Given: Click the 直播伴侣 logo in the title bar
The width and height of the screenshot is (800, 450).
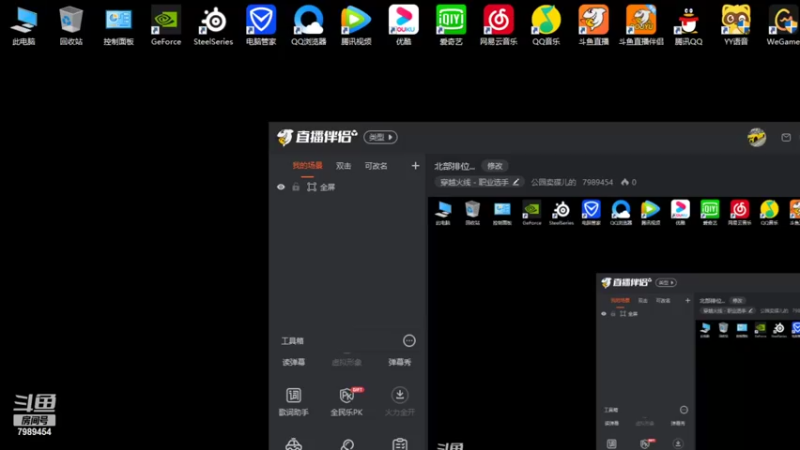Looking at the screenshot, I should point(317,137).
